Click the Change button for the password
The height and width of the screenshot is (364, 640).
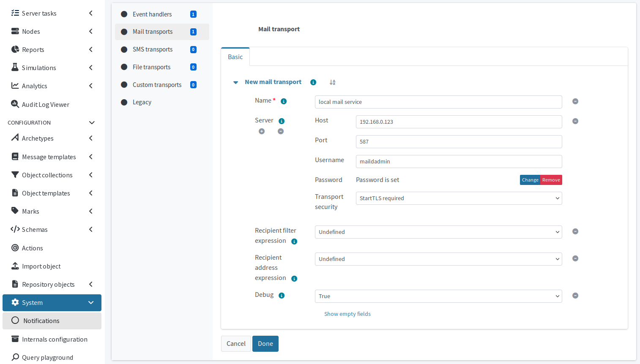tap(530, 179)
